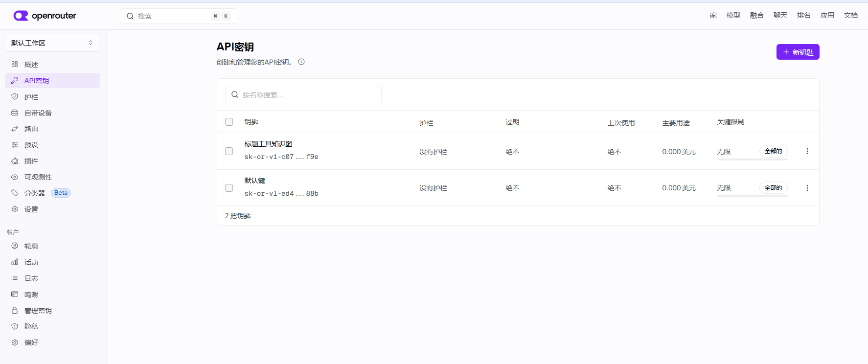Check the box for 默认键 key
This screenshot has height=364, width=868.
coord(229,188)
